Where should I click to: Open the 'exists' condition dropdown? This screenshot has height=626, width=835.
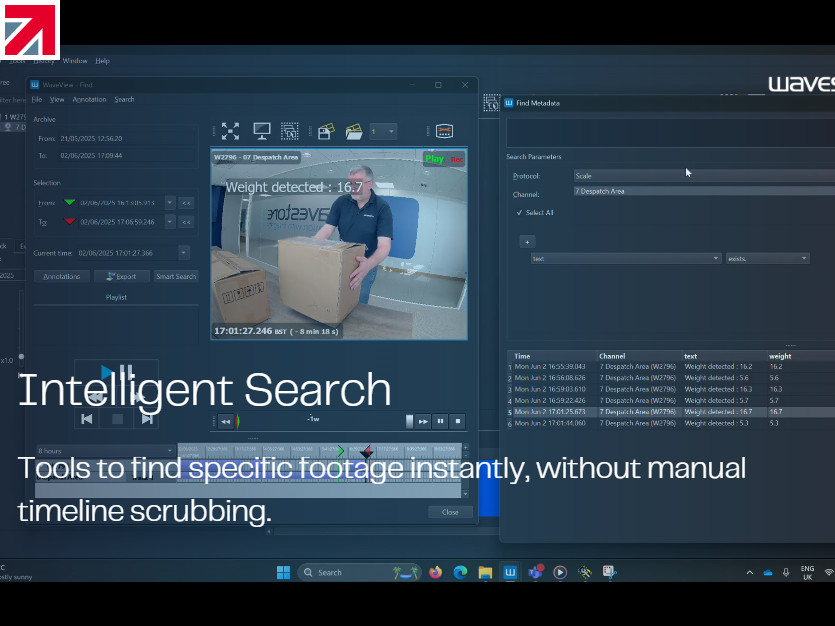coord(804,258)
